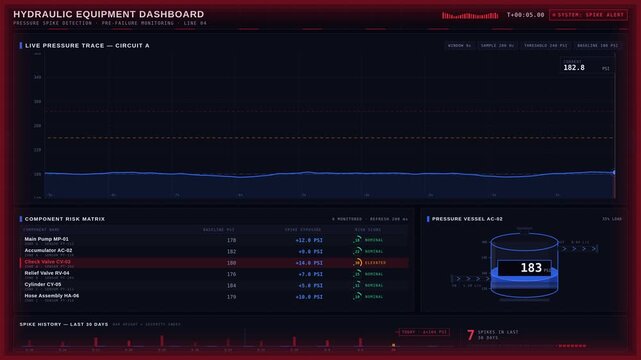Click the Spike Exposure column header
The height and width of the screenshot is (360, 641).
coord(303,230)
